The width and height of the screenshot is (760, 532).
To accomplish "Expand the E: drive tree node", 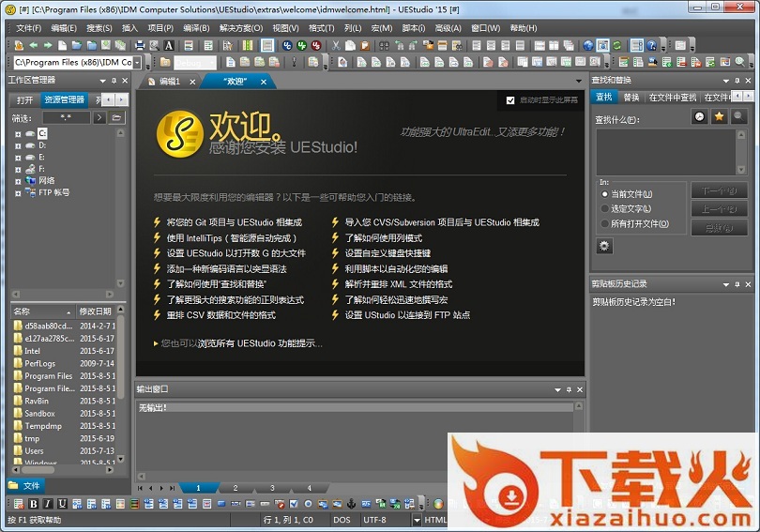I will click(18, 158).
